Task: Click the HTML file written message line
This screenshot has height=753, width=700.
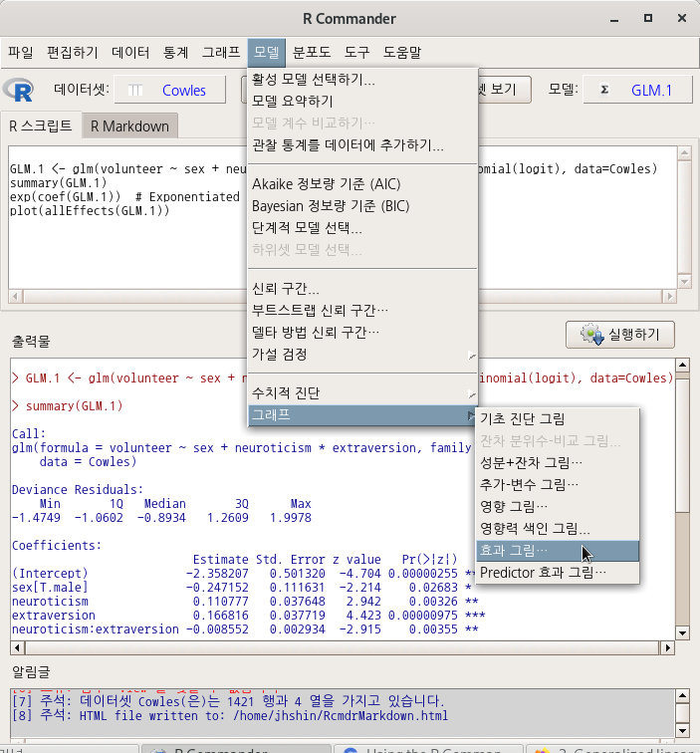Action: (x=230, y=715)
